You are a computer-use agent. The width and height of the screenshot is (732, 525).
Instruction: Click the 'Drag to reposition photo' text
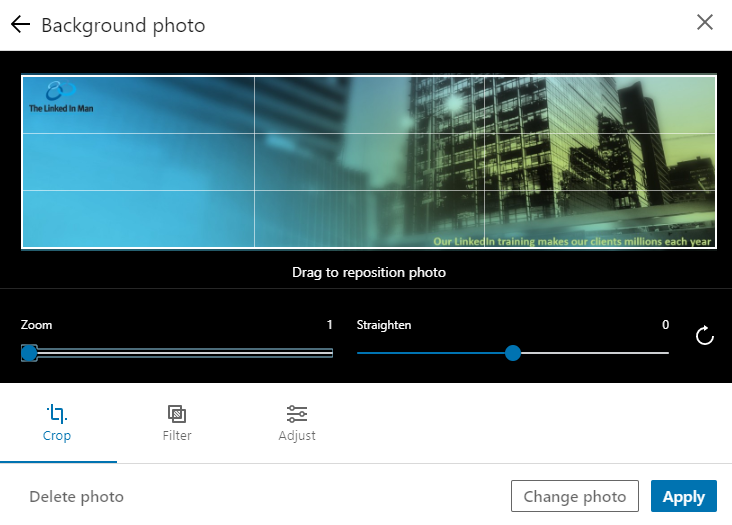click(369, 272)
